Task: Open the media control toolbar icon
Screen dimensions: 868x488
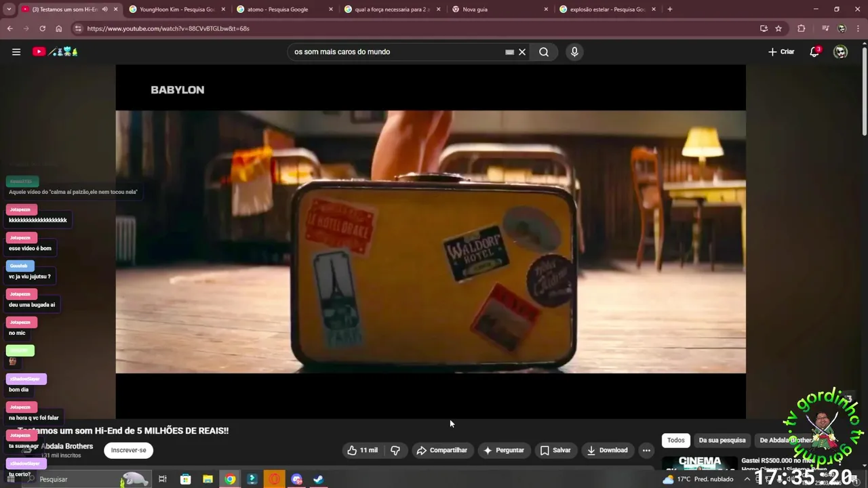Action: tap(825, 28)
